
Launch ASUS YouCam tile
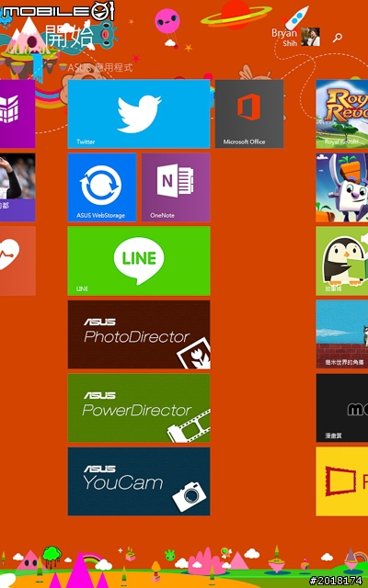coord(139,481)
